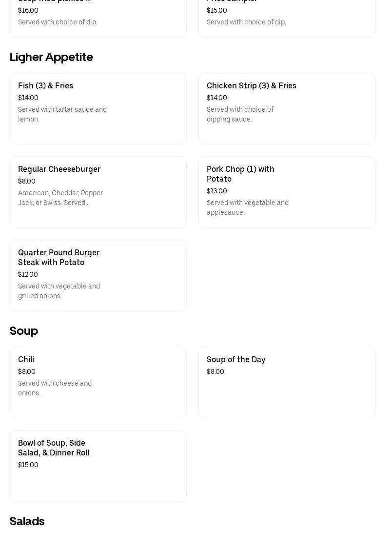Image resolution: width=392 pixels, height=534 pixels.
Task: Click "Served with cheese and onions" description
Action: click(55, 388)
